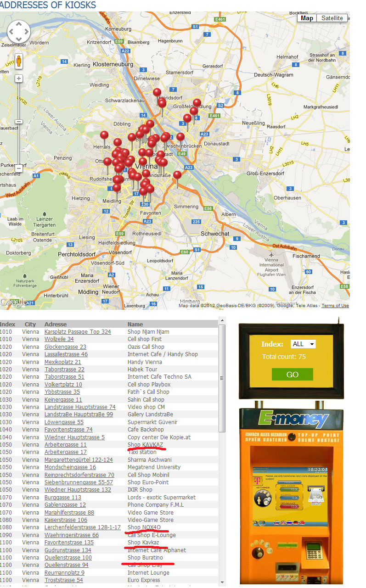Open Arbeitergasse 11 address link
This screenshot has height=588, width=366.
tap(66, 445)
